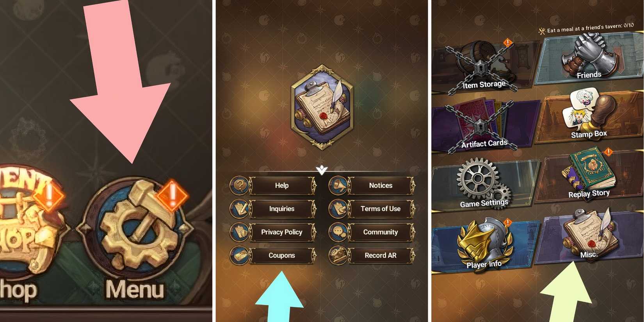Open the Misc. clipboard tile

pyautogui.click(x=589, y=238)
